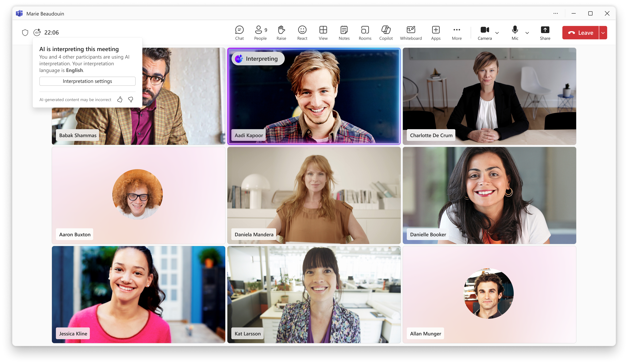This screenshot has width=628, height=364.
Task: Give thumbs up feedback on interpretation
Action: click(120, 100)
